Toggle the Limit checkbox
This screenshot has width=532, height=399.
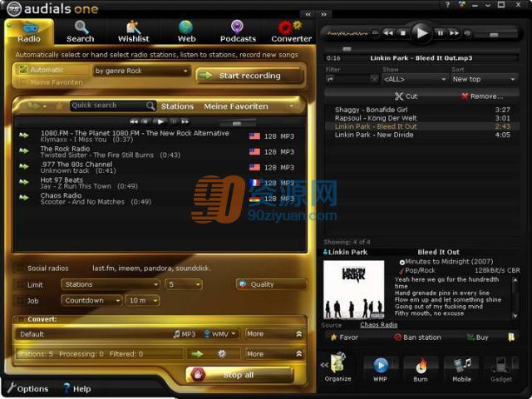pos(19,284)
